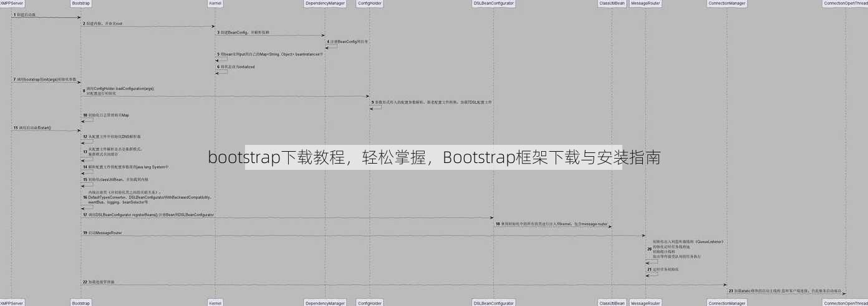This screenshot has width=868, height=306.
Task: Click the top DSLBeanConfigurator participant box
Action: [x=493, y=3]
